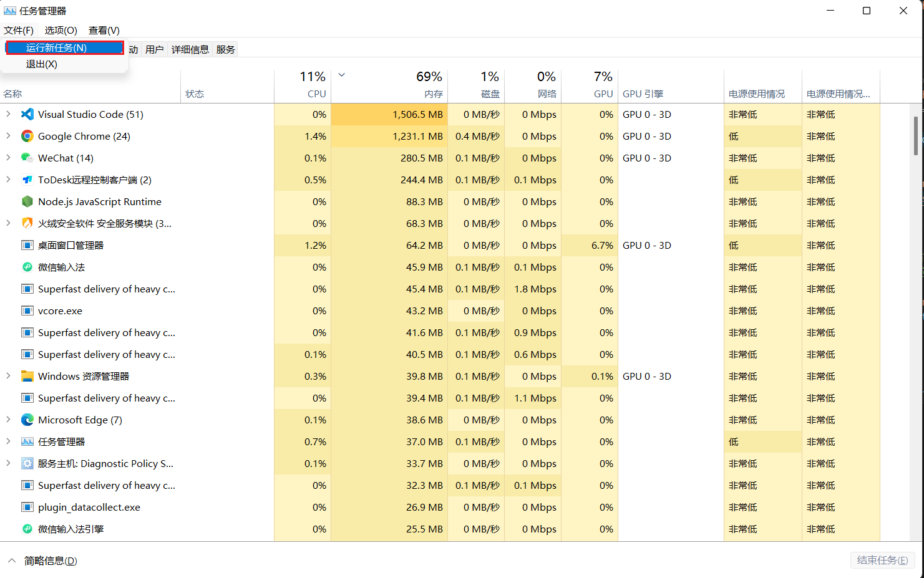Select the WeChat process icon
This screenshot has height=578, width=924.
tap(27, 158)
